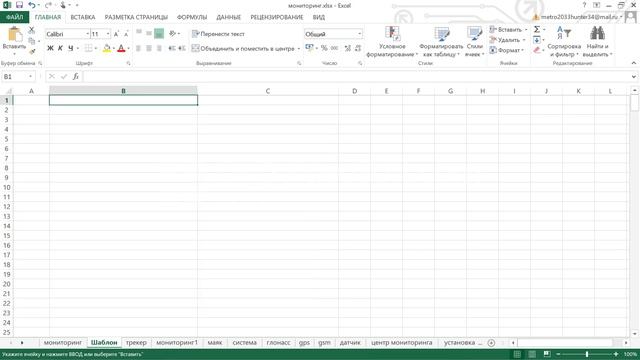The width and height of the screenshot is (640, 360).
Task: Open the text orientation menu
Action: [x=174, y=33]
